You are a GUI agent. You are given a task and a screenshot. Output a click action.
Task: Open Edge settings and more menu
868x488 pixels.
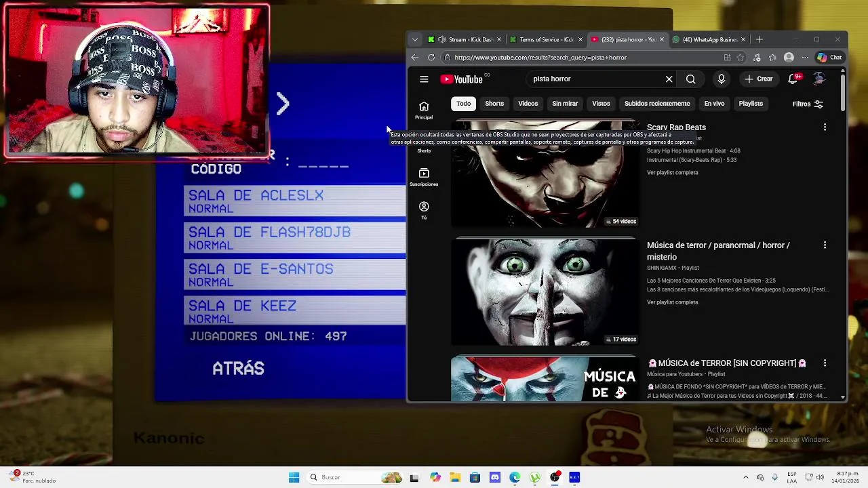[x=805, y=58]
